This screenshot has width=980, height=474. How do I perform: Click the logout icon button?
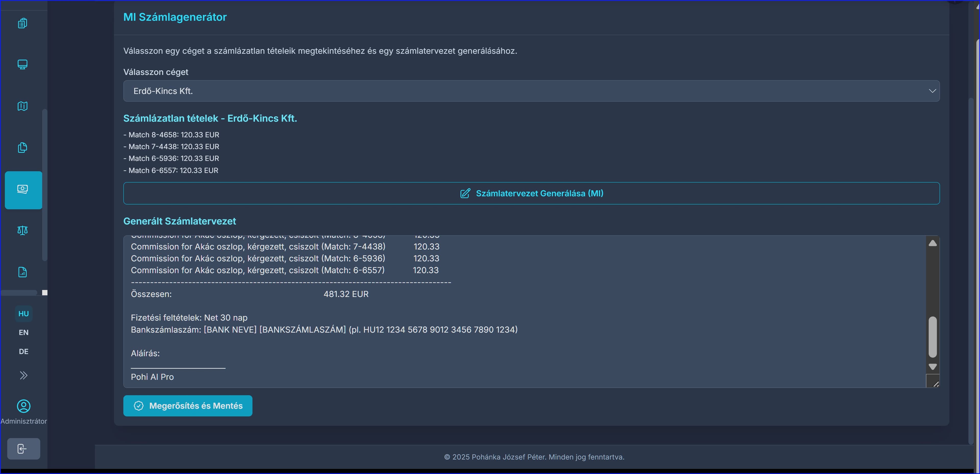click(x=23, y=449)
